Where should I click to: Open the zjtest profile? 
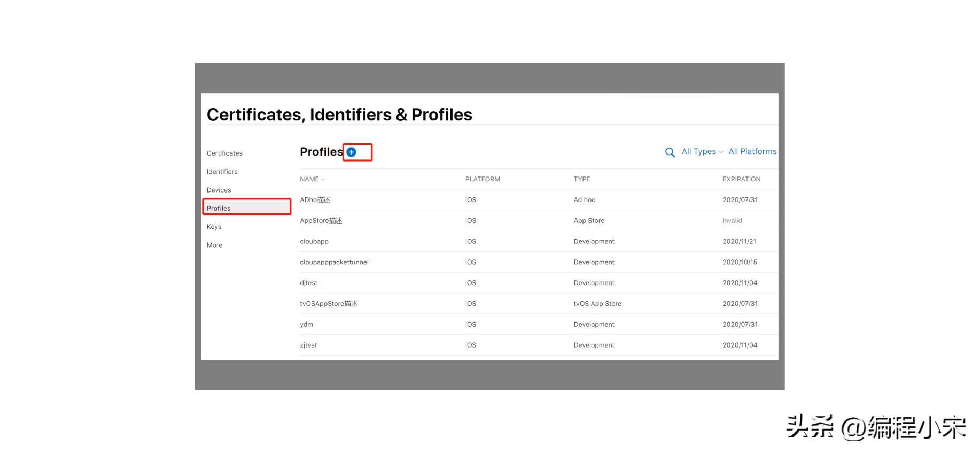click(308, 345)
